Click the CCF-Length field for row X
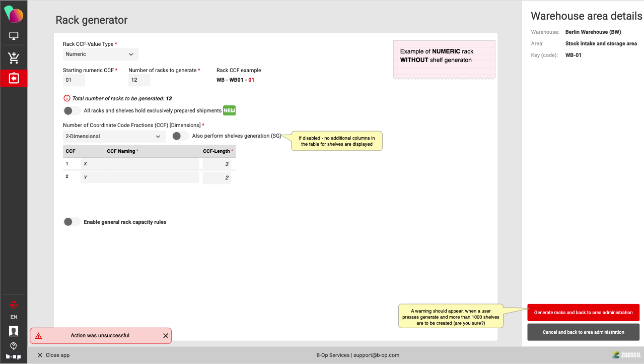This screenshot has height=364, width=644. point(217,164)
